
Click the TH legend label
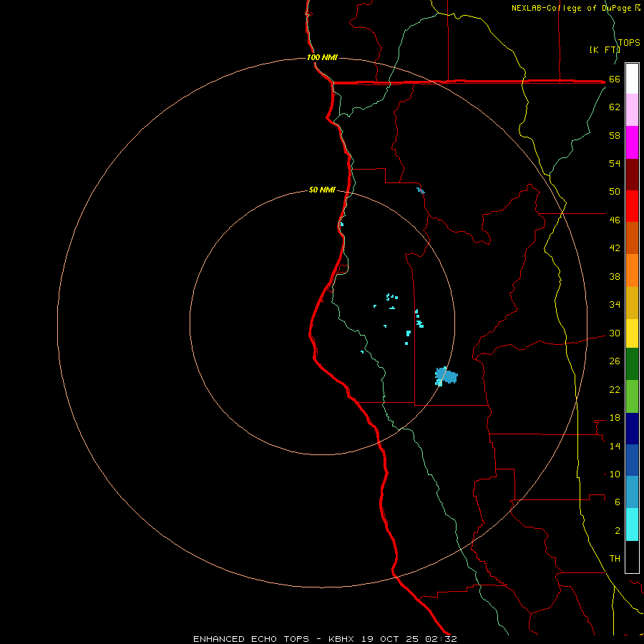[615, 559]
